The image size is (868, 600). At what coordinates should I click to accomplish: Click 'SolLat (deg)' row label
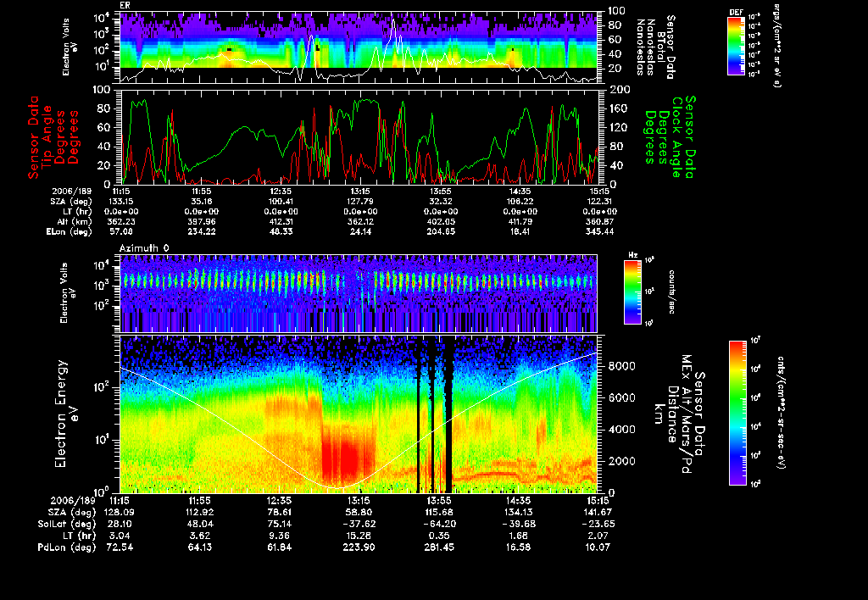pyautogui.click(x=66, y=525)
